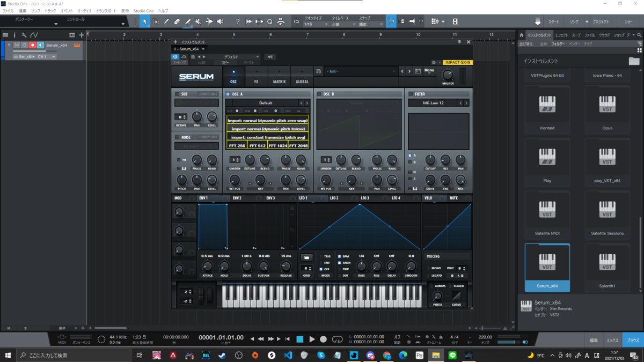Click the plugin settings gear icon

tap(434, 63)
